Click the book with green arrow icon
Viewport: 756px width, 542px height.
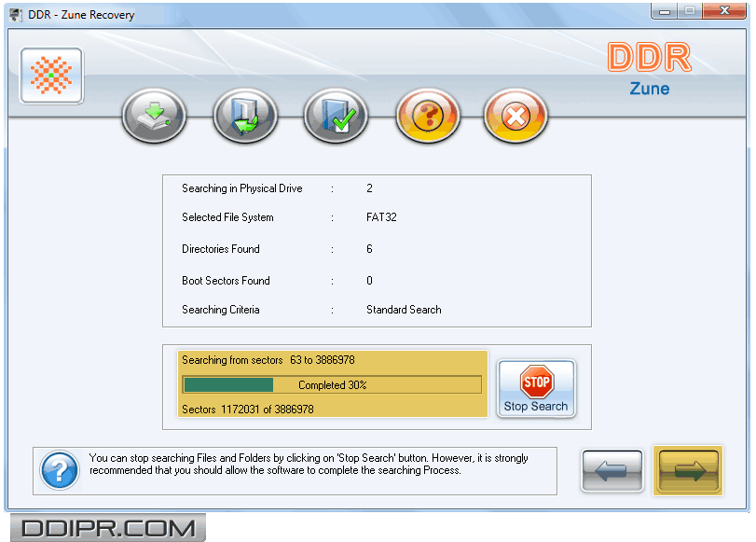click(245, 116)
